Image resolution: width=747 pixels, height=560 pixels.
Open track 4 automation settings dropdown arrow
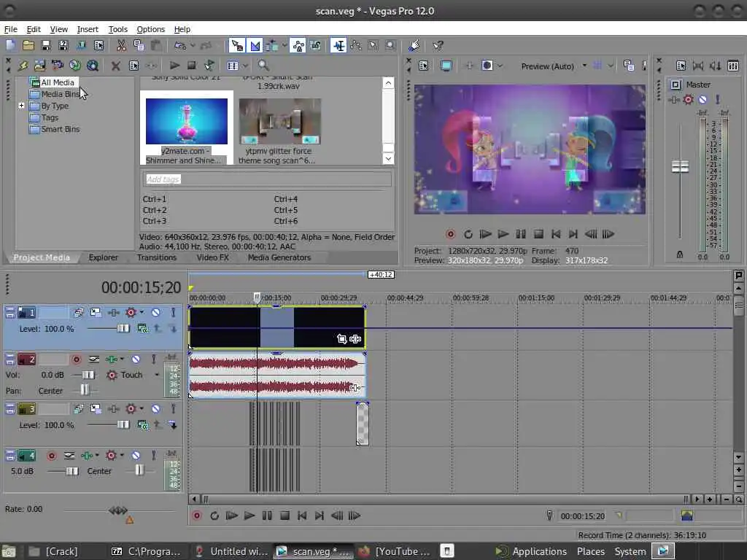coord(122,456)
